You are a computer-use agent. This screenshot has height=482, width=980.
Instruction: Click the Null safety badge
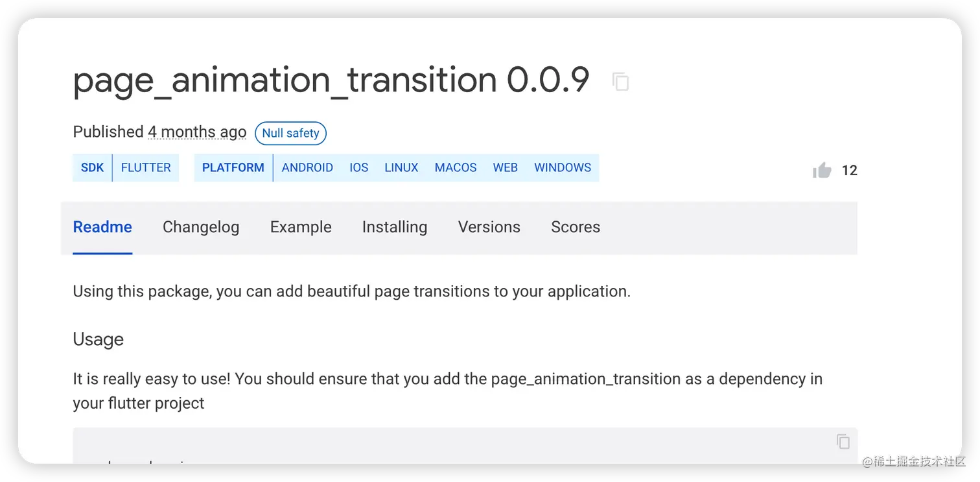[x=290, y=133]
